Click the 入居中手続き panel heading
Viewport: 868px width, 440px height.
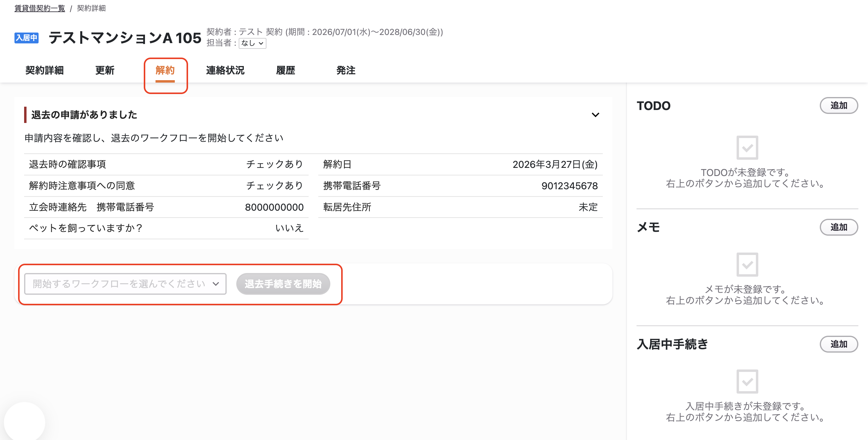click(x=672, y=344)
